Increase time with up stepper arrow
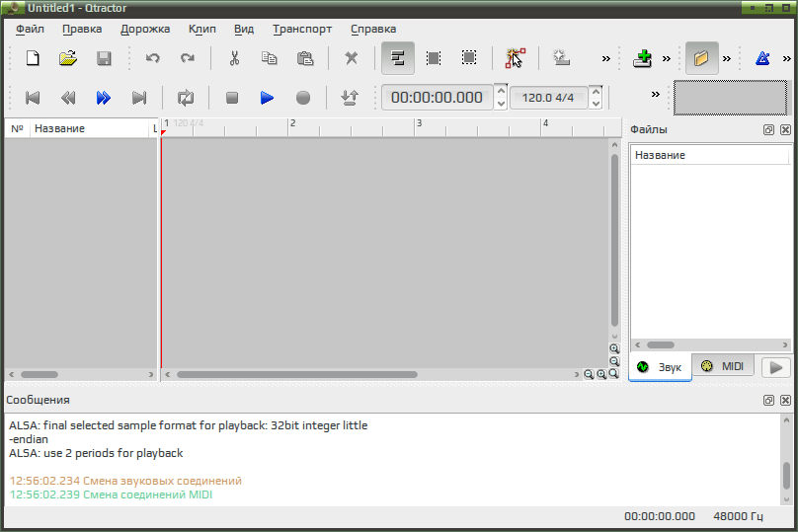Screen dimensions: 798x532 [501, 91]
